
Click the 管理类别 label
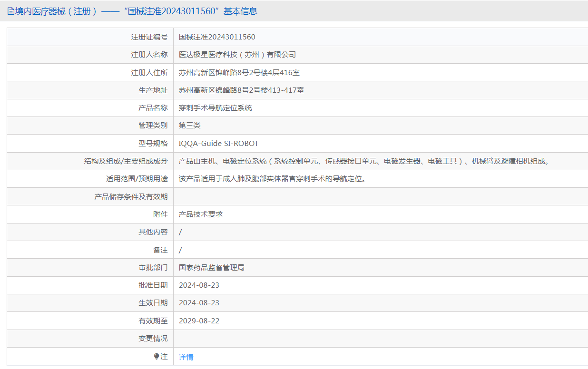tap(153, 126)
